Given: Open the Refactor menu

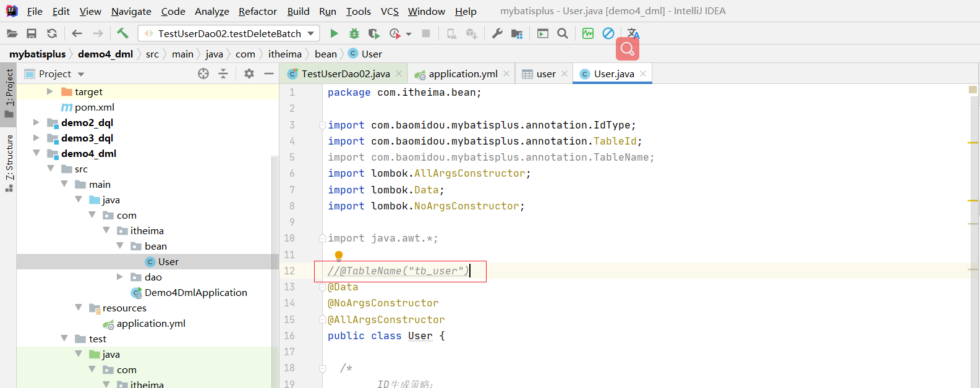Looking at the screenshot, I should click(258, 11).
